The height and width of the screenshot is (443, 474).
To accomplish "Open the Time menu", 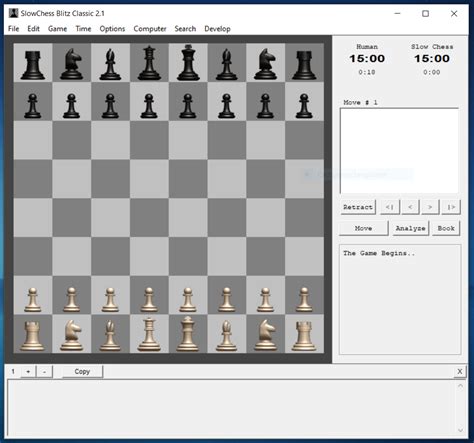I will 83,29.
